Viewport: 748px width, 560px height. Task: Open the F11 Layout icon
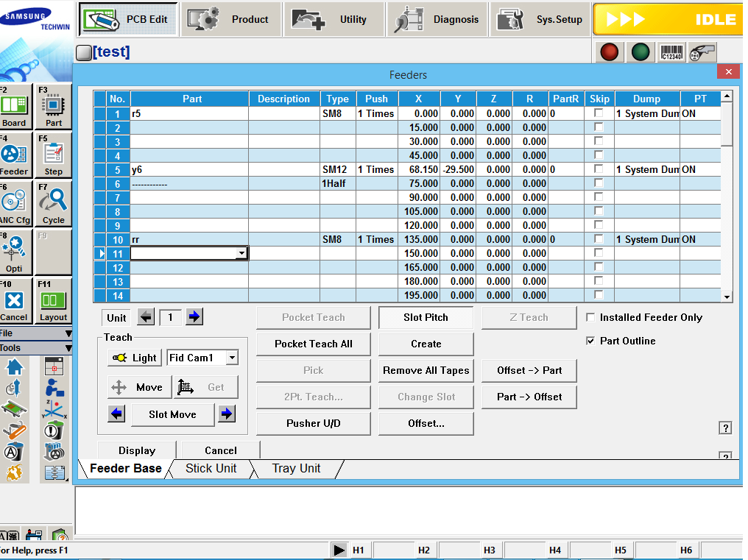54,301
